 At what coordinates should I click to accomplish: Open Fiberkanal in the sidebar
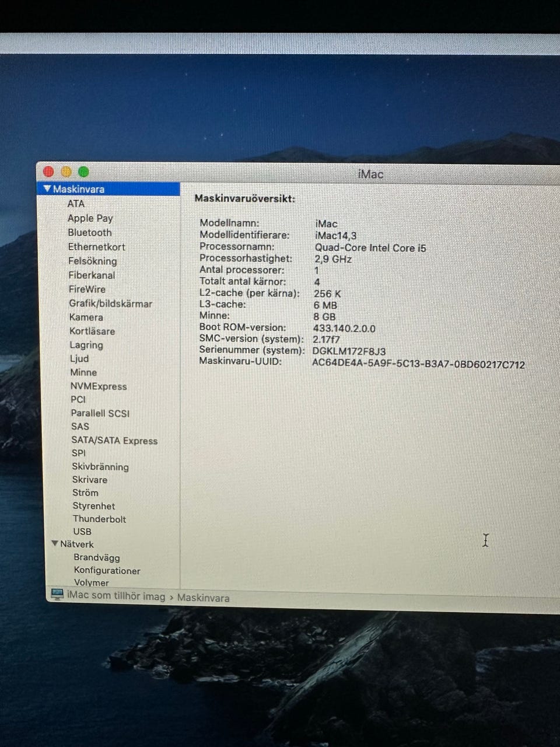tap(92, 275)
